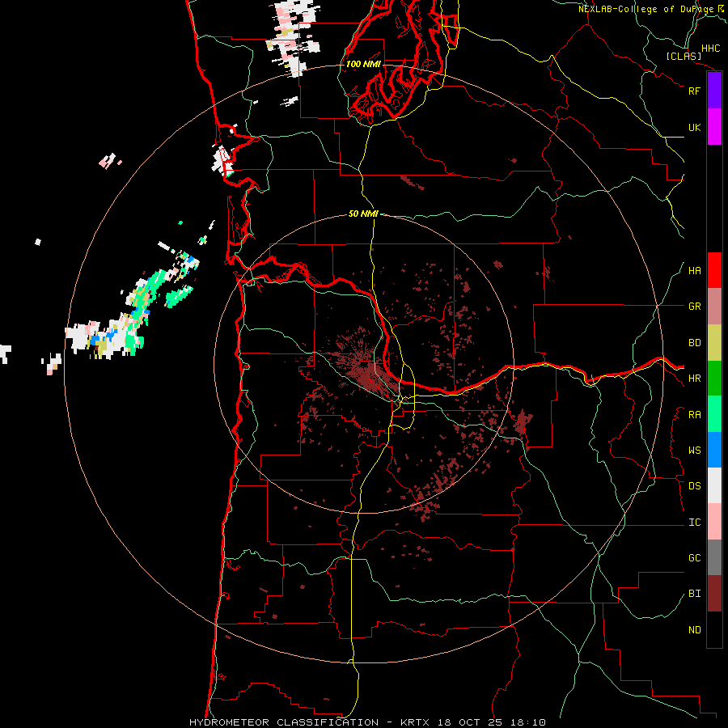Click the GC gray legend swatch
The height and width of the screenshot is (728, 728).
click(x=714, y=557)
